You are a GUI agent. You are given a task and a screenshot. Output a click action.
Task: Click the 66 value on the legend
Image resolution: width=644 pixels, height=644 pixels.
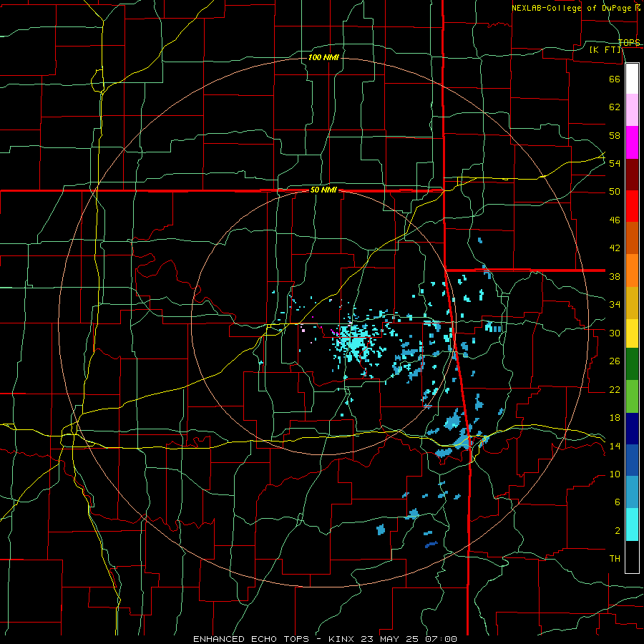[x=615, y=79]
